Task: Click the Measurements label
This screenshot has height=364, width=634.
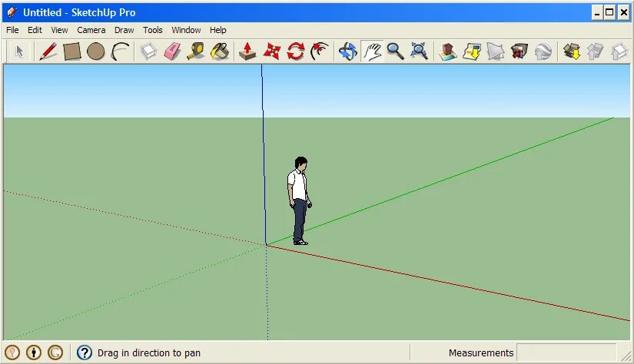Action: click(x=481, y=352)
